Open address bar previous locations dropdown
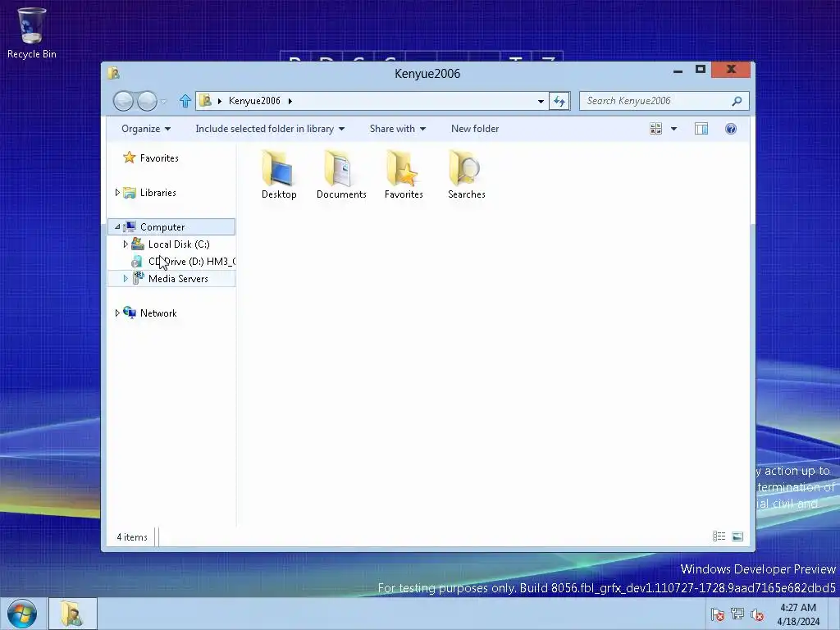Screen dimensions: 840x630 tap(541, 101)
